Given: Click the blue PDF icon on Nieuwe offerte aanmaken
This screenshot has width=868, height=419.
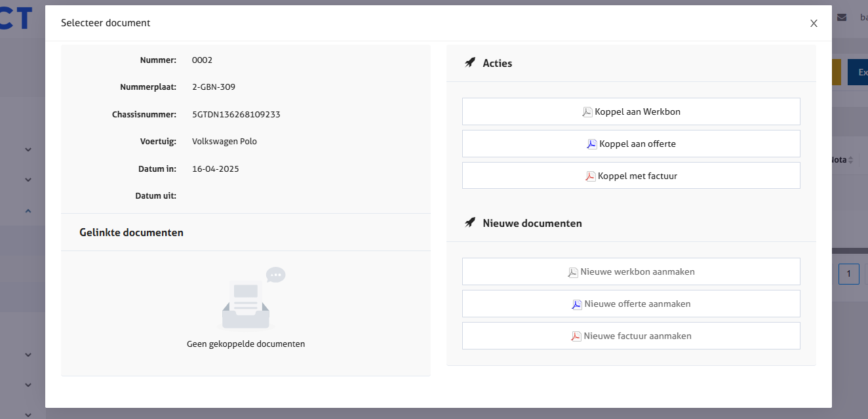Looking at the screenshot, I should tap(577, 304).
